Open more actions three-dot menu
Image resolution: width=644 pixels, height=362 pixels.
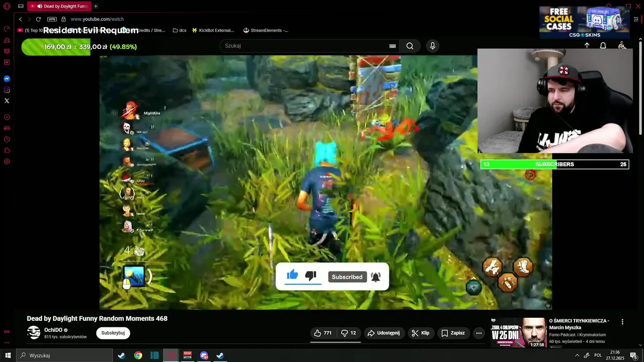coord(479,333)
